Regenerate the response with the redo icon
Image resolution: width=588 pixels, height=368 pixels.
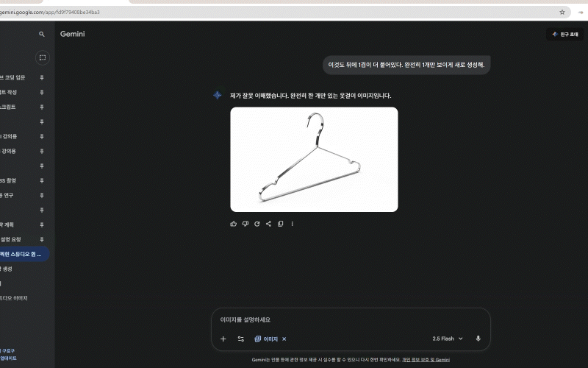coord(257,224)
